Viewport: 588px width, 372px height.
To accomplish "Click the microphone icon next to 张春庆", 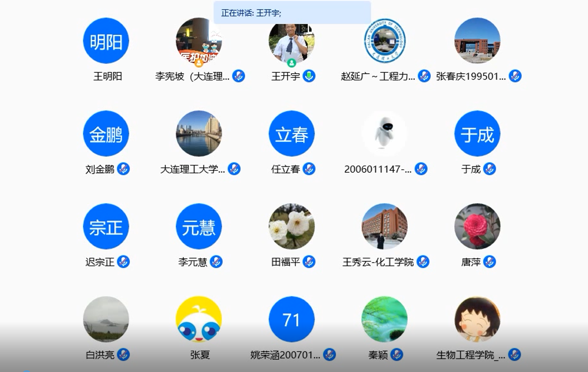I will click(515, 76).
